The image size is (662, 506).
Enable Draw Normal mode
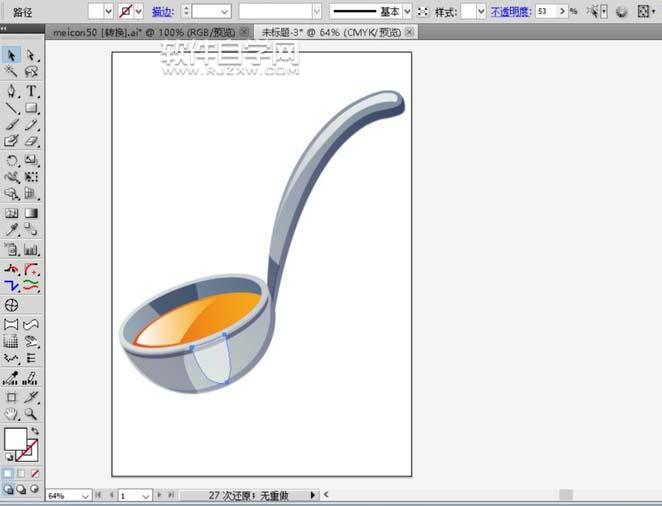8,489
